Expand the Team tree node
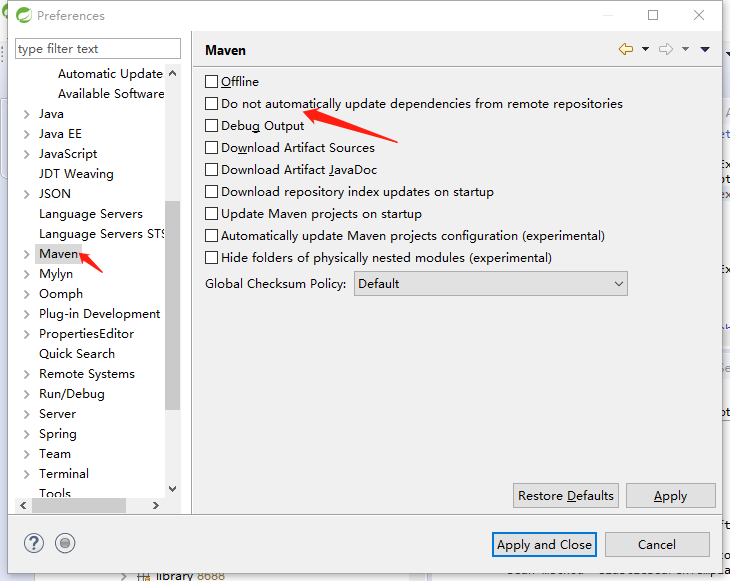This screenshot has height=581, width=730. coord(27,454)
